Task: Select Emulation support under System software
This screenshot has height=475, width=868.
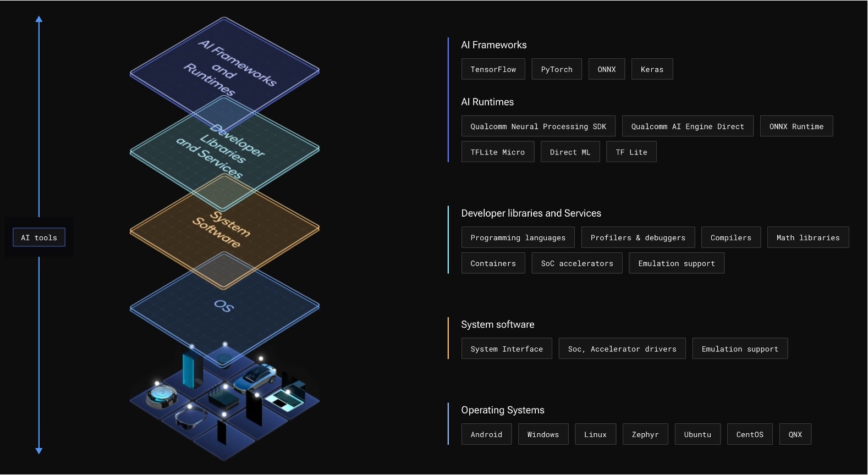Action: [740, 349]
